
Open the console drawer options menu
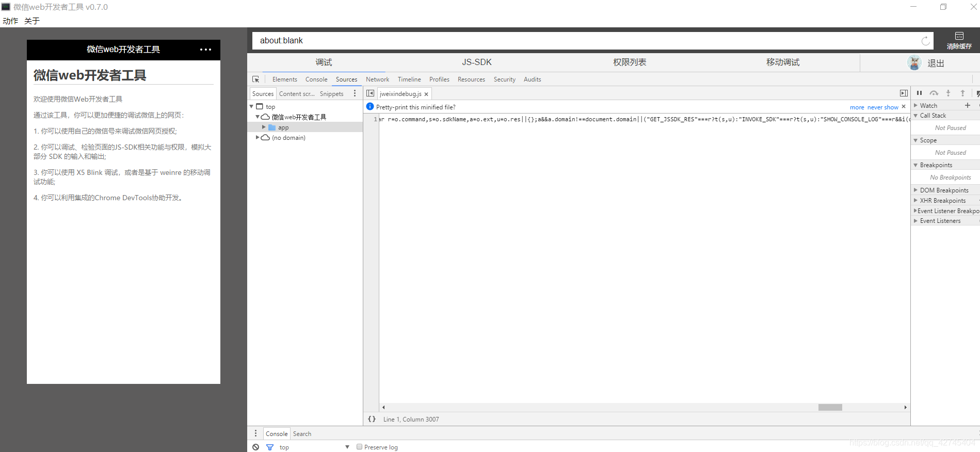tap(255, 433)
